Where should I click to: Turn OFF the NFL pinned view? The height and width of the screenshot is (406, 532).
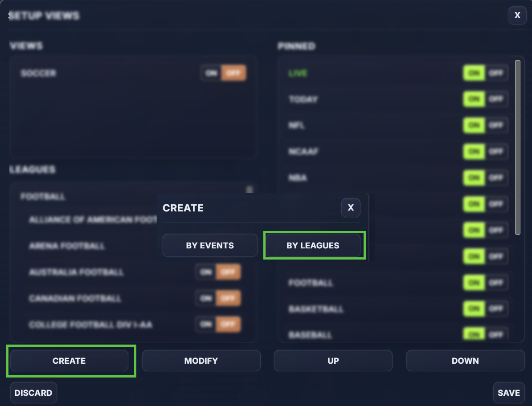(x=496, y=125)
